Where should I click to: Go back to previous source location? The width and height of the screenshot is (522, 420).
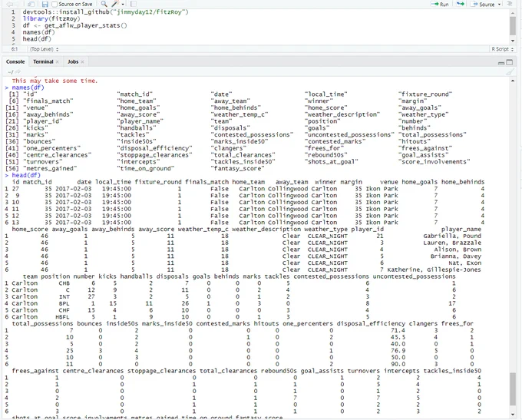tap(9, 4)
